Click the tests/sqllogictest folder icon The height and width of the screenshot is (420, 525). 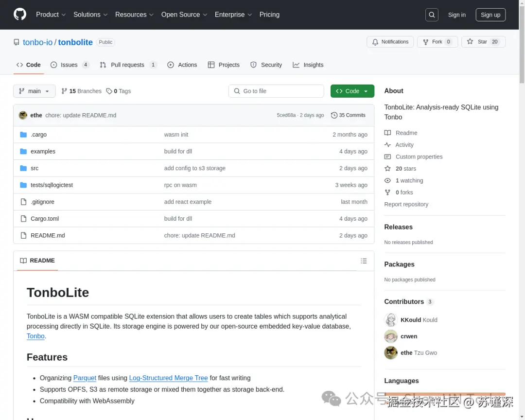(x=23, y=185)
